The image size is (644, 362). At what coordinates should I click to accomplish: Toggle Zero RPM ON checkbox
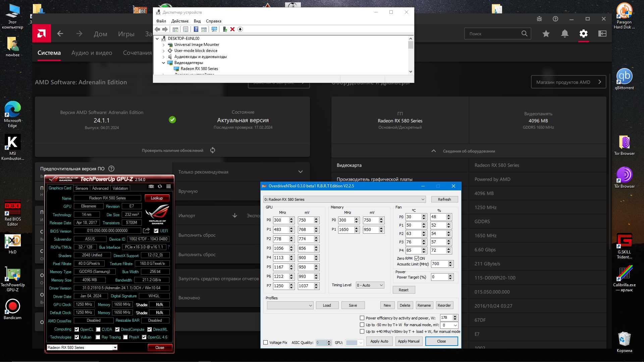pos(417,258)
